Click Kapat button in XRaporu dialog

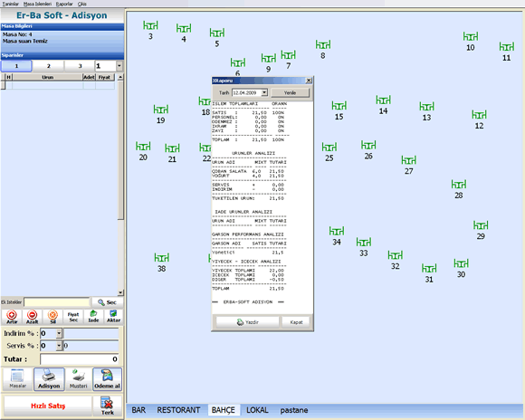click(296, 322)
